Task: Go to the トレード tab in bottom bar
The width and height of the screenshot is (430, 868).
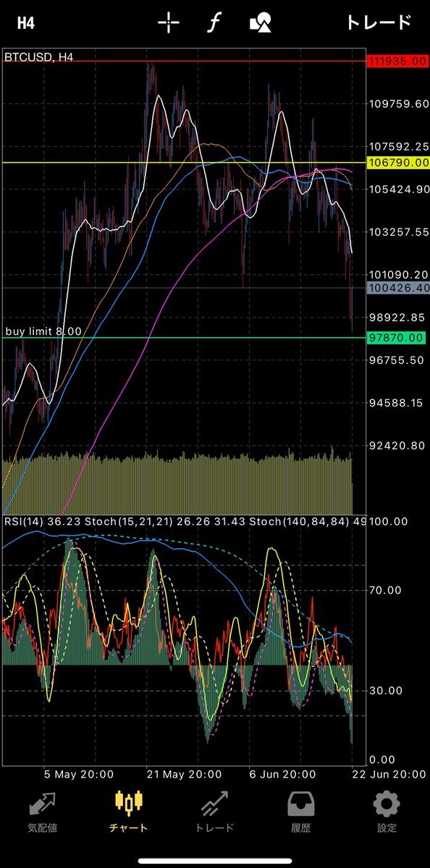Action: (x=215, y=812)
